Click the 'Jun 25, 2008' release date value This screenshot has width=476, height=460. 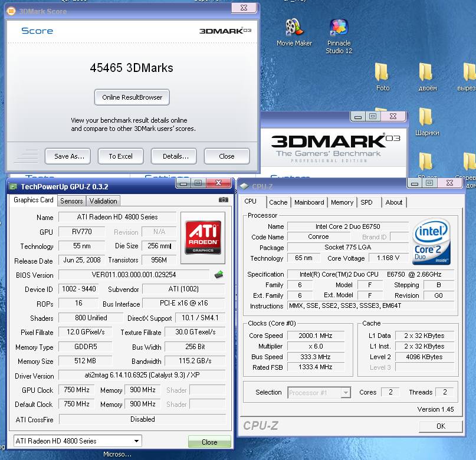click(81, 260)
